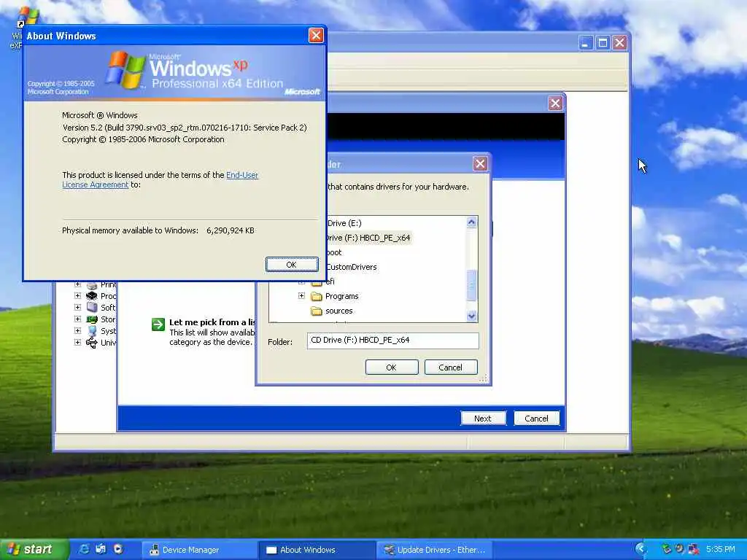Screen dimensions: 747x560
Task: Click OK in the About Windows dialog
Action: point(292,265)
